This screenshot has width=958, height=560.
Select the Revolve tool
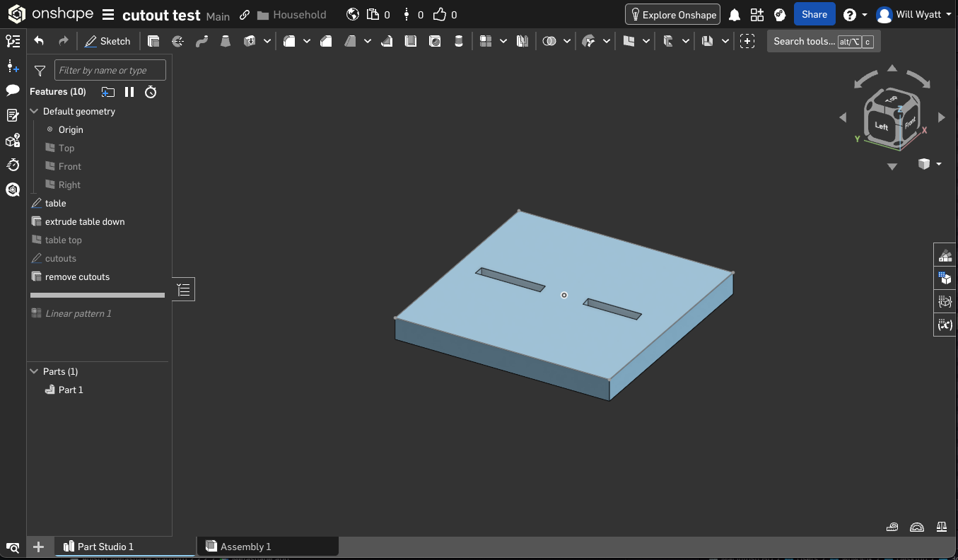177,42
